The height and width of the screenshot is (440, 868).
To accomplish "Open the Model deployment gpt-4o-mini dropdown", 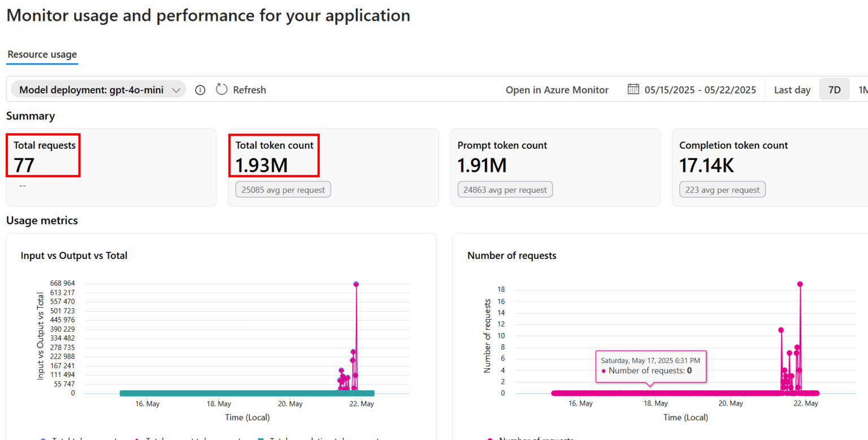I will click(99, 89).
